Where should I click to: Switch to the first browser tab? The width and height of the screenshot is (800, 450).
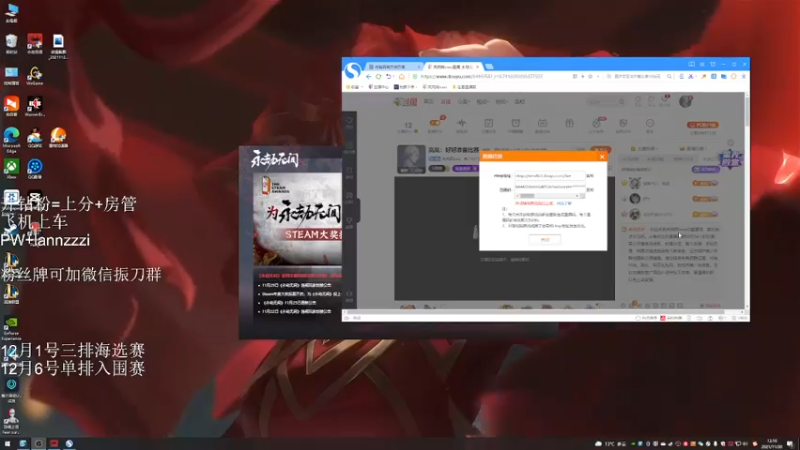pos(394,67)
